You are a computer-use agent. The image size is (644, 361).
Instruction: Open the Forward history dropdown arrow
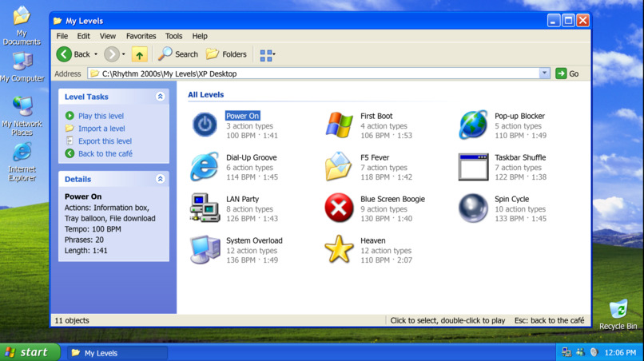point(123,54)
